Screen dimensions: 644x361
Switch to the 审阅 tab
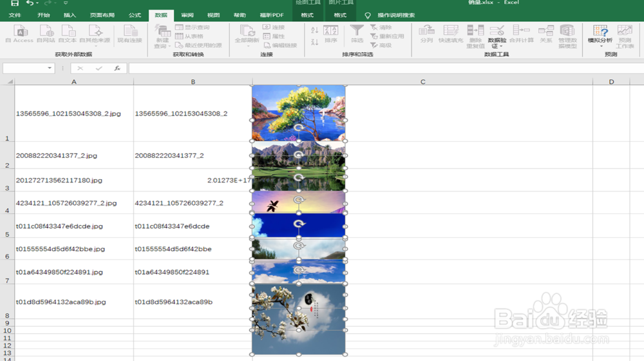(187, 15)
